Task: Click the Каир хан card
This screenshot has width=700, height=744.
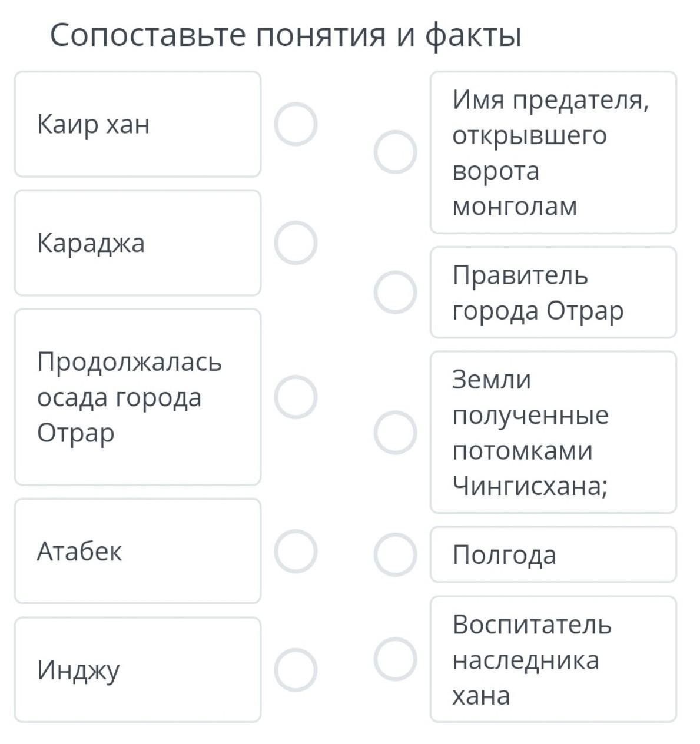Action: click(x=138, y=124)
